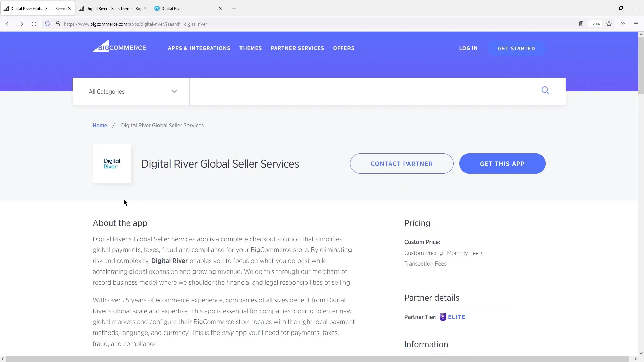The height and width of the screenshot is (362, 644).
Task: Click the search magnifier icon
Action: coord(545,90)
